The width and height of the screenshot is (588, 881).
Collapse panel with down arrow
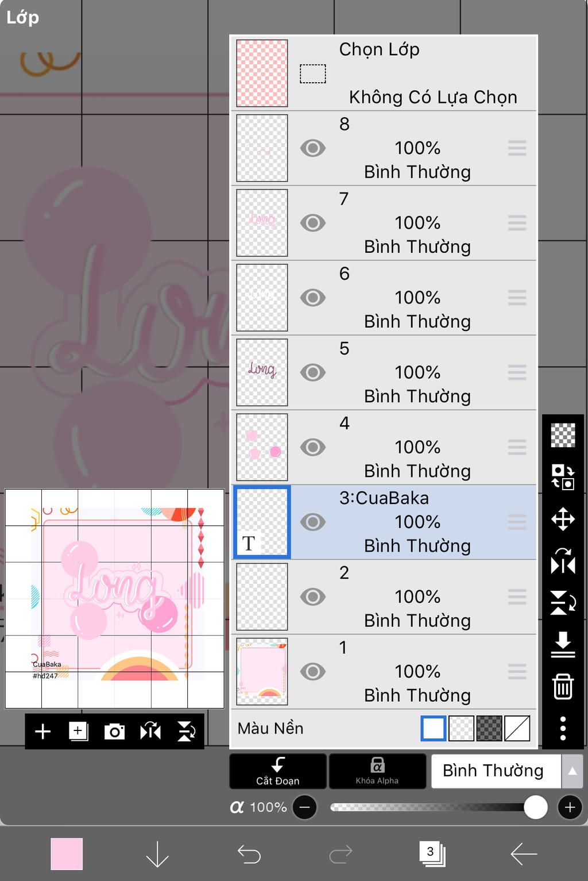[x=157, y=854]
